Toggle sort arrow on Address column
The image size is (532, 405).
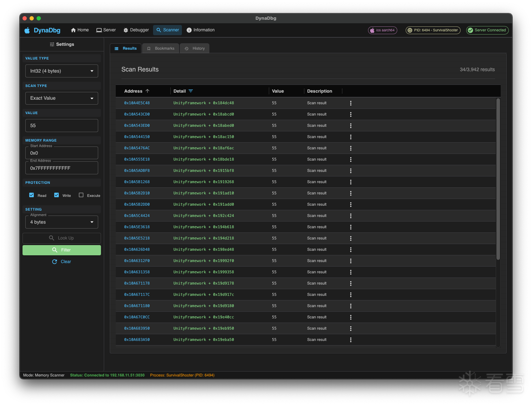click(147, 91)
